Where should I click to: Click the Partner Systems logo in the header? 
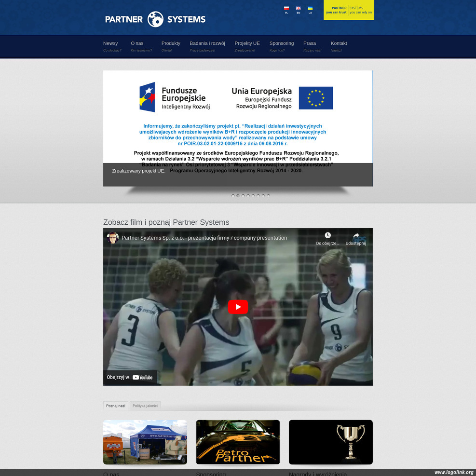155,19
